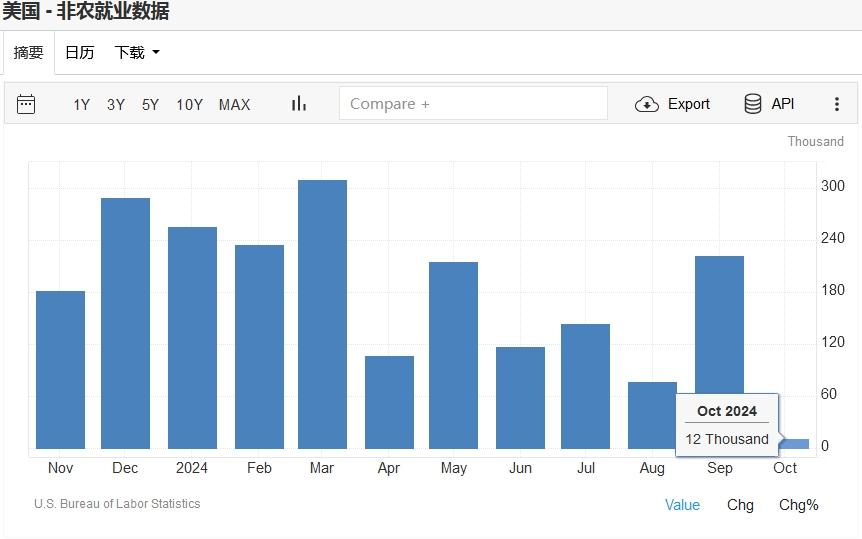This screenshot has height=539, width=862.
Task: Set time range to 10Y
Action: coord(189,105)
